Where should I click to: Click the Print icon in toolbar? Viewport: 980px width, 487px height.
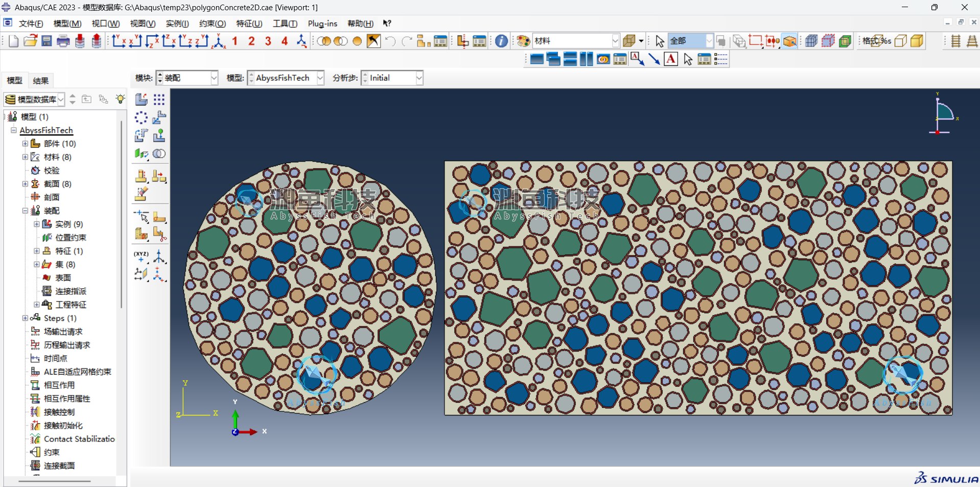tap(63, 41)
